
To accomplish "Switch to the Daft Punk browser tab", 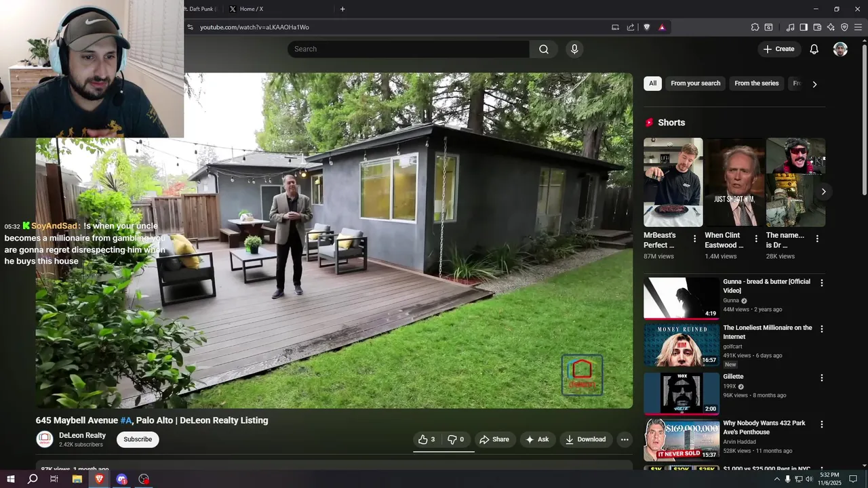I will tap(201, 9).
